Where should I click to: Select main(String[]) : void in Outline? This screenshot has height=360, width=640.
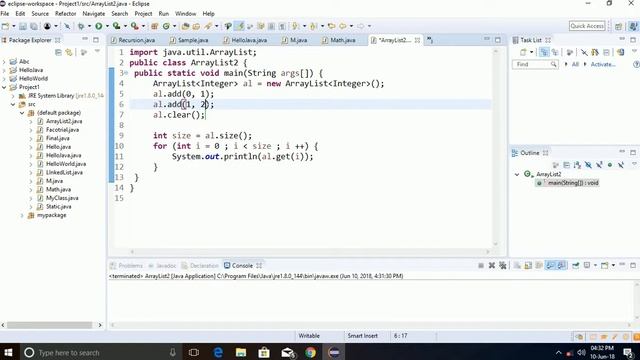click(x=573, y=183)
